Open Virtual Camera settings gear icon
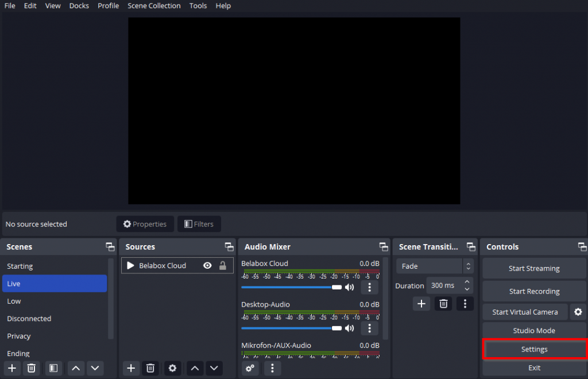This screenshot has width=588, height=379. point(578,312)
